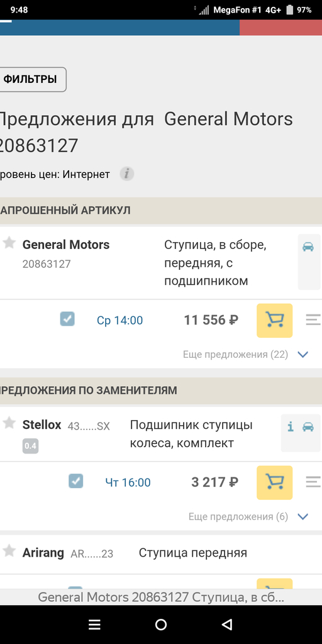This screenshot has width=322, height=644.
Task: Toggle checkbox next to Ср 14:00
Action: click(67, 319)
